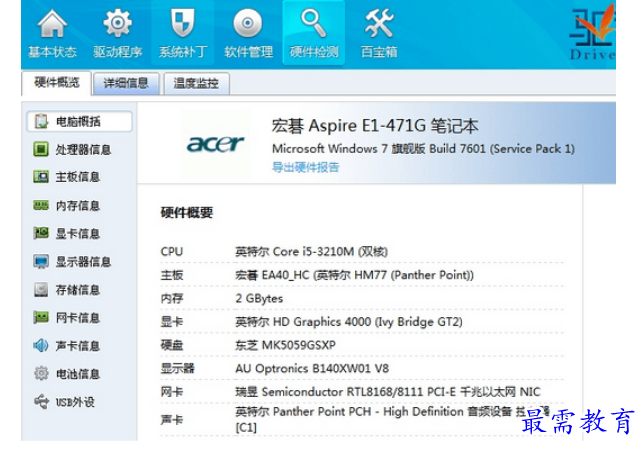Select the 硬件检测 magnifier icon
The image size is (643, 453).
(313, 23)
